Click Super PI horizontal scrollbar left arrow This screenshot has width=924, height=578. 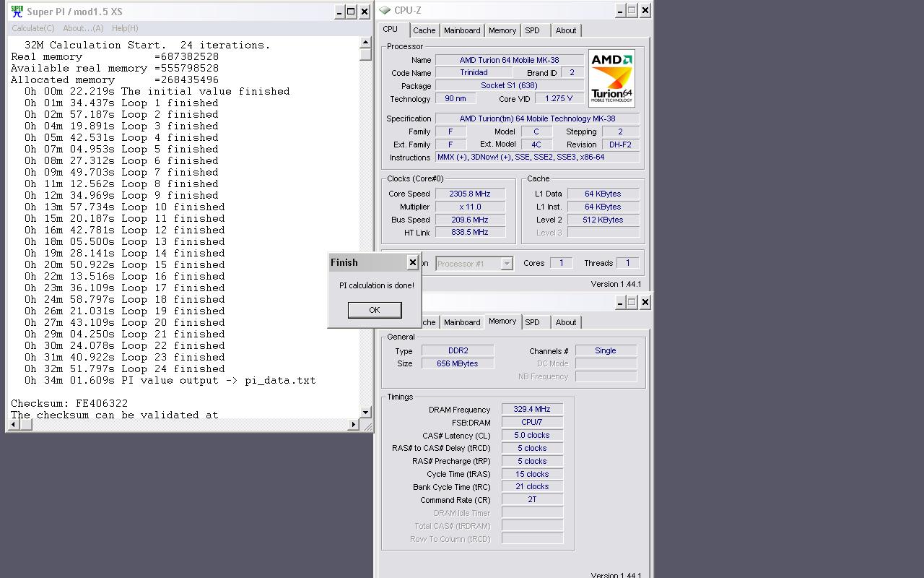[x=14, y=425]
